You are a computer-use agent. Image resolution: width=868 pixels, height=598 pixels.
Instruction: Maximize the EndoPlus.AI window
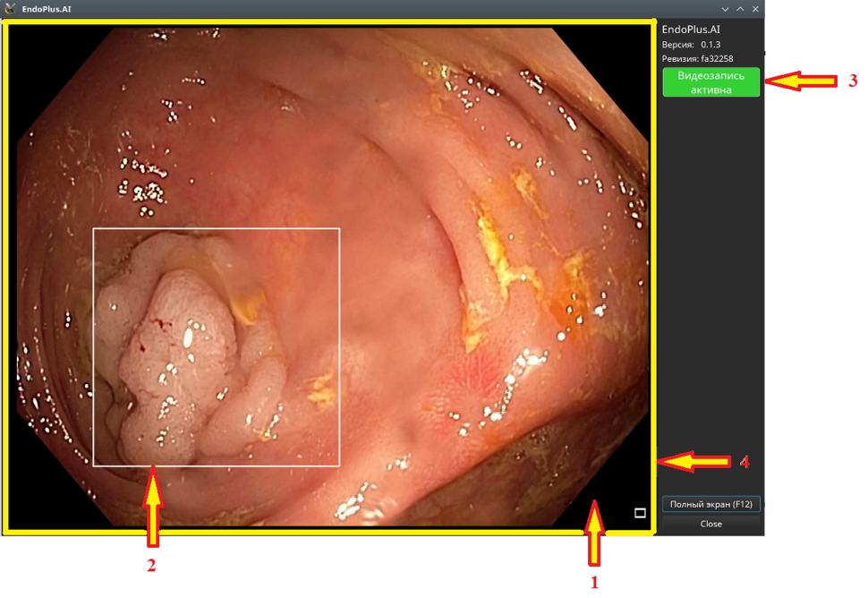740,9
